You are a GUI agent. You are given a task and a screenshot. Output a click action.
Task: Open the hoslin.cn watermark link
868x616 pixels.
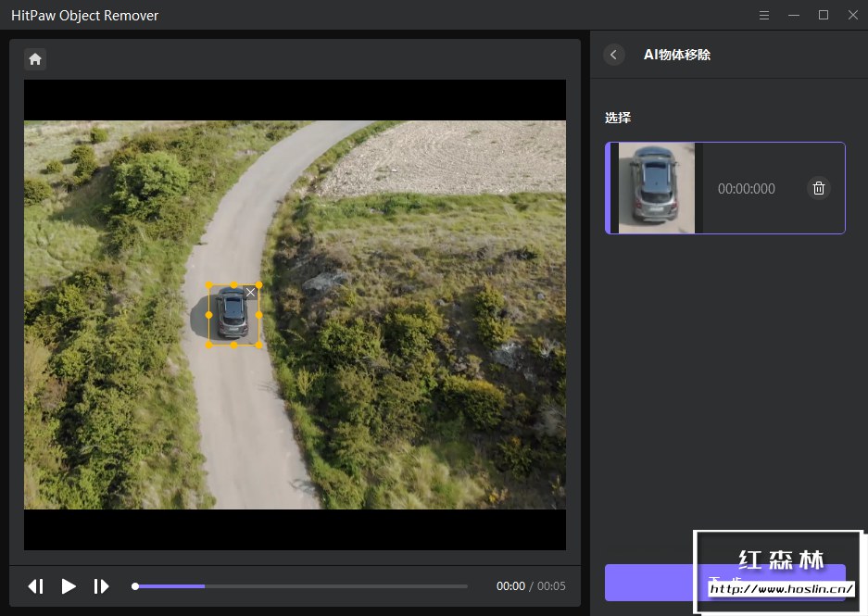[x=780, y=588]
